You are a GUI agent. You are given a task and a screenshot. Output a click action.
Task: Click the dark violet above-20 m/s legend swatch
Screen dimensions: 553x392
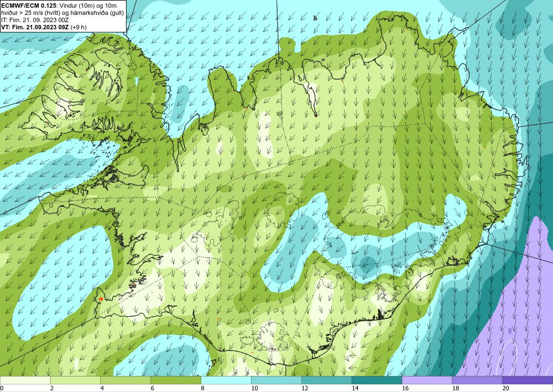(x=528, y=380)
